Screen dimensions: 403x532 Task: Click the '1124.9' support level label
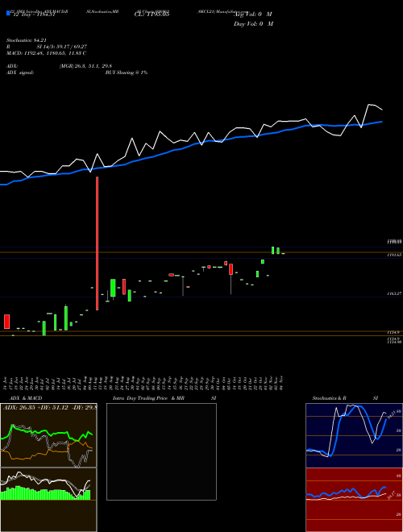coord(394,333)
